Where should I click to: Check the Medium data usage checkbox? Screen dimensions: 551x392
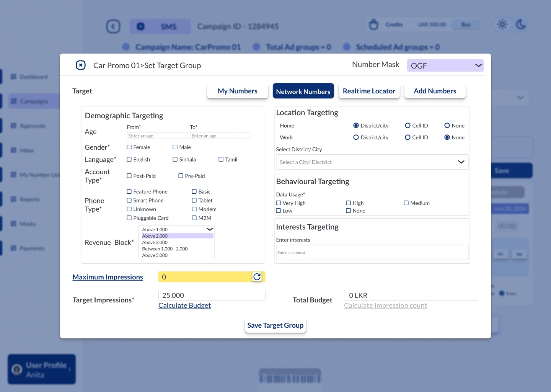pyautogui.click(x=406, y=203)
